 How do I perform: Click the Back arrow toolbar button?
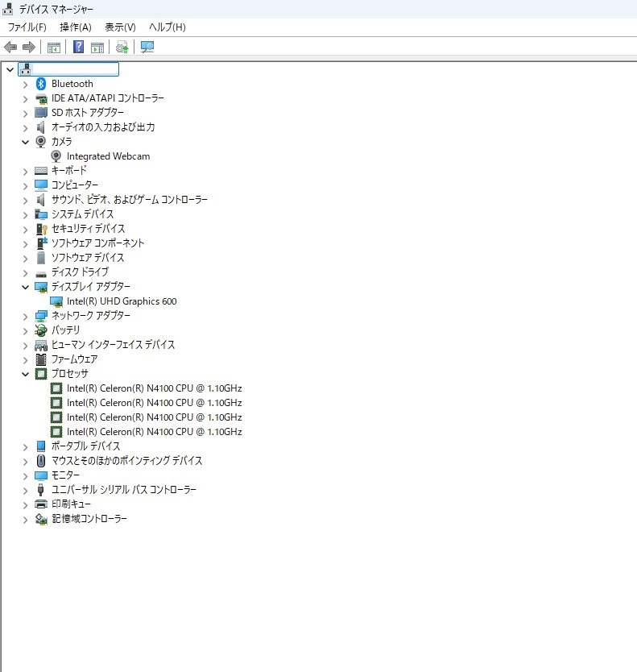point(10,47)
